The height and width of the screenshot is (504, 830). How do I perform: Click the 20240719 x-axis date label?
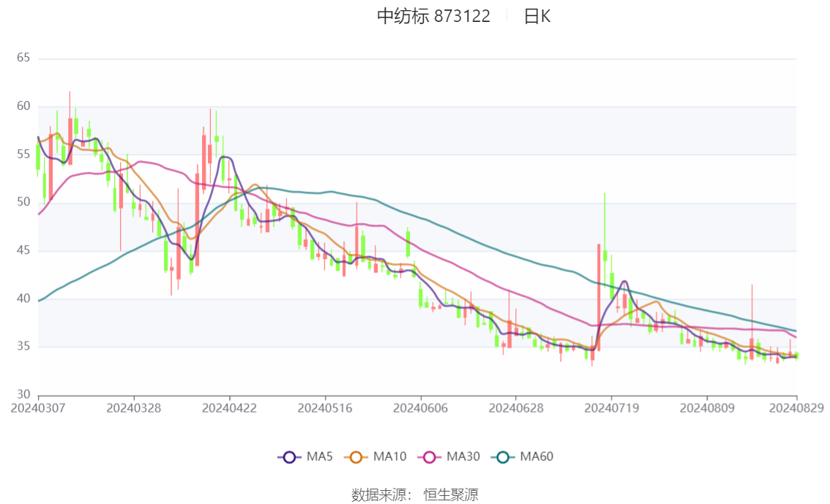[x=611, y=408]
